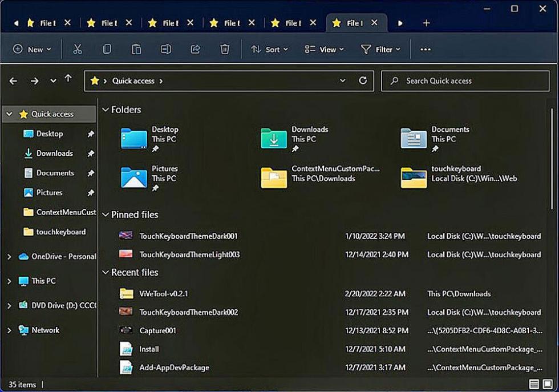Click the Copy icon in the toolbar

pos(107,49)
